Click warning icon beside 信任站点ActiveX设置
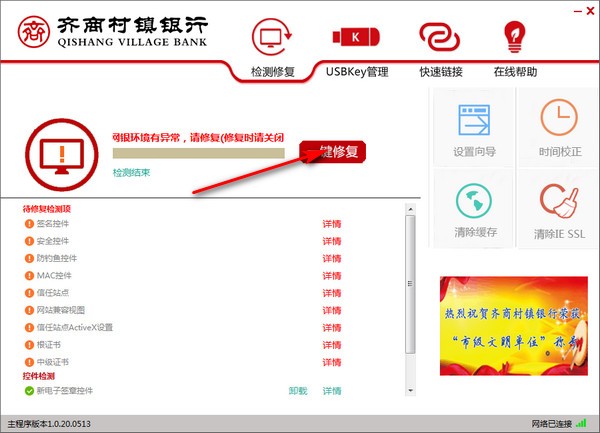This screenshot has height=433, width=600. (29, 327)
